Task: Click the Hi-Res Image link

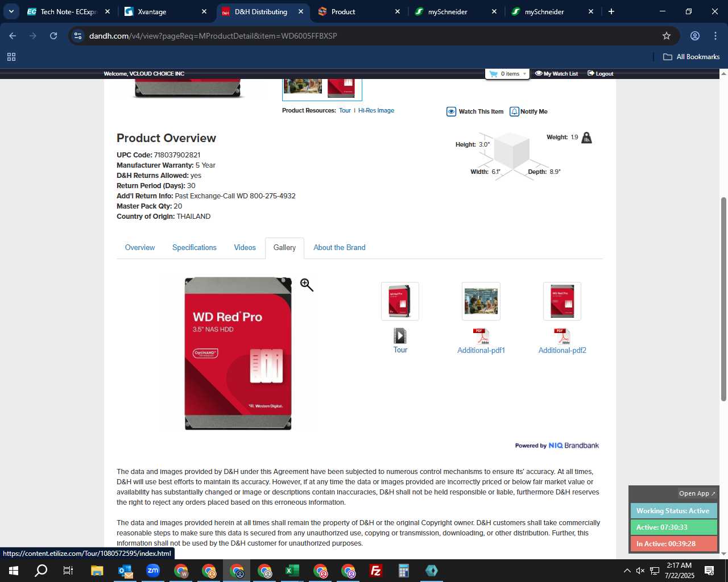Action: (x=376, y=111)
